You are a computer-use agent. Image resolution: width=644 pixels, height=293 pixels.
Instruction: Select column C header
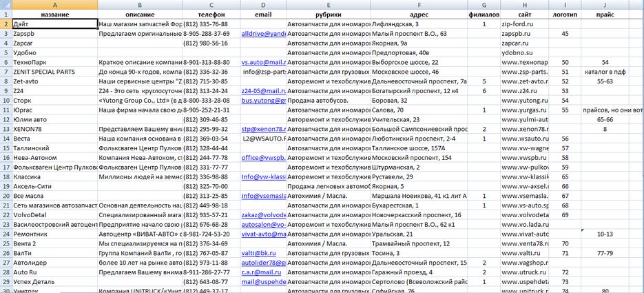pyautogui.click(x=211, y=5)
